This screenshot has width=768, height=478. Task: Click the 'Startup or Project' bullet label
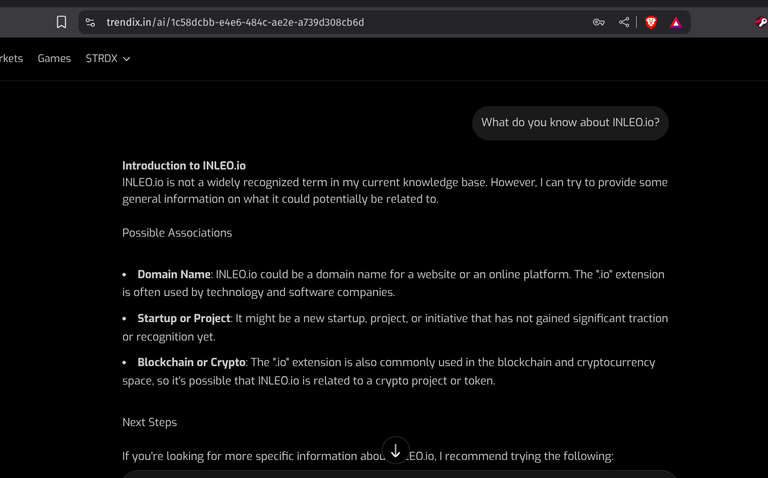[x=184, y=318]
